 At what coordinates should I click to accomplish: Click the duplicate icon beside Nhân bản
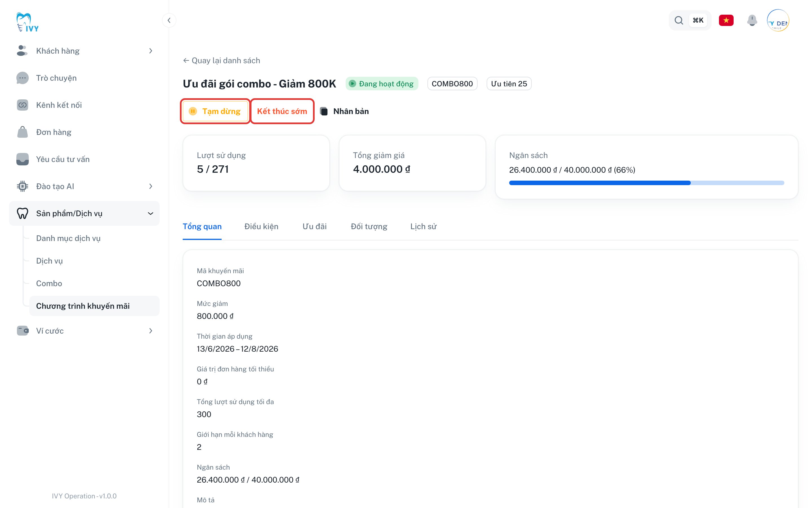[x=324, y=111]
